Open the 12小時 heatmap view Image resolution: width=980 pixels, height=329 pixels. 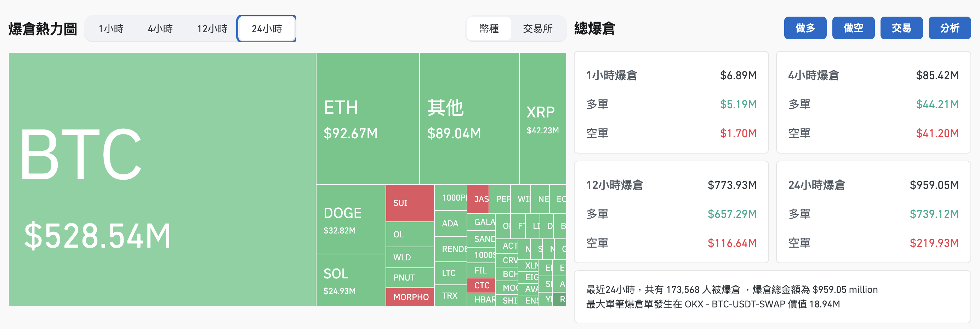tap(212, 28)
